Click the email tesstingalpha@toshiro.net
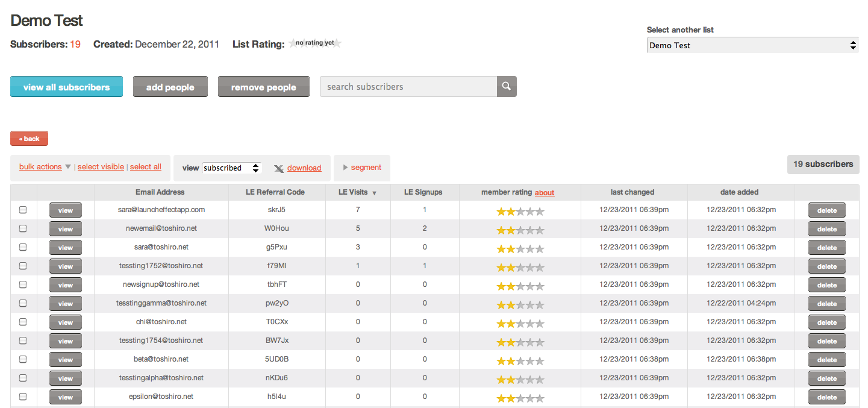This screenshot has width=868, height=408. (x=161, y=378)
